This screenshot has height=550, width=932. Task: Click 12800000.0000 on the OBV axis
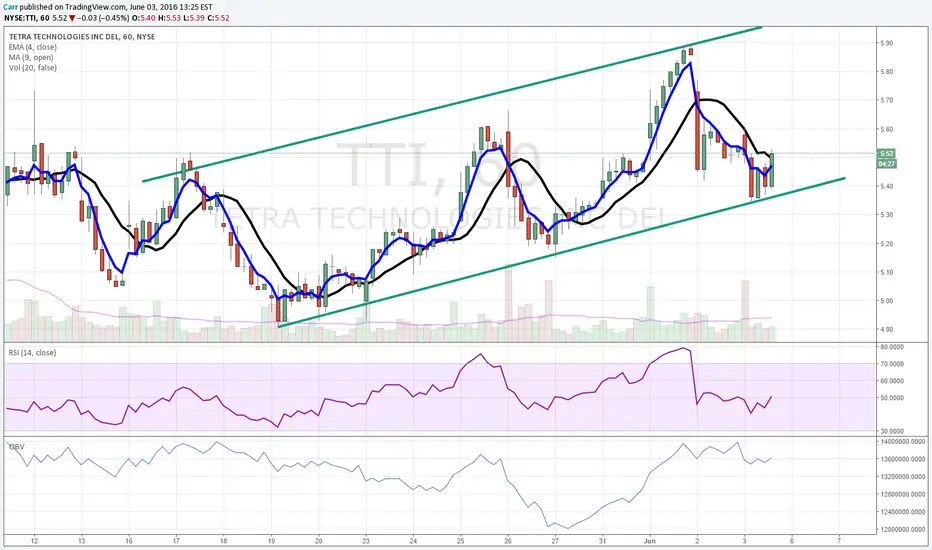[x=903, y=494]
